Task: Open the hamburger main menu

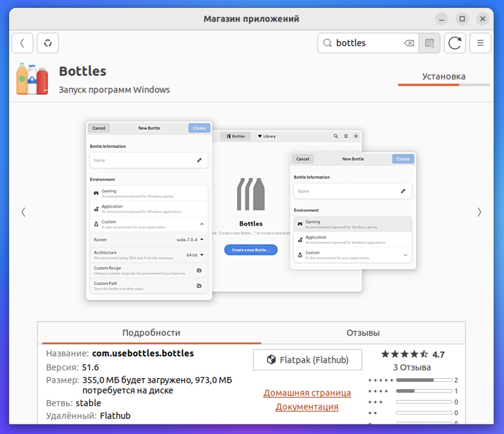Action: click(480, 43)
